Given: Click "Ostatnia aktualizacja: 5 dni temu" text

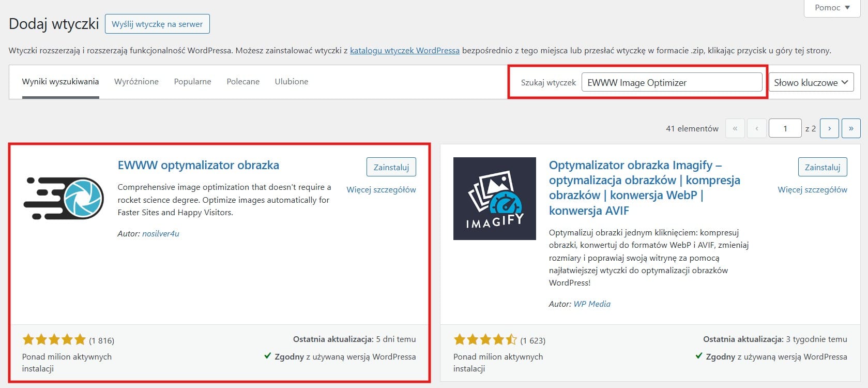Looking at the screenshot, I should (354, 339).
